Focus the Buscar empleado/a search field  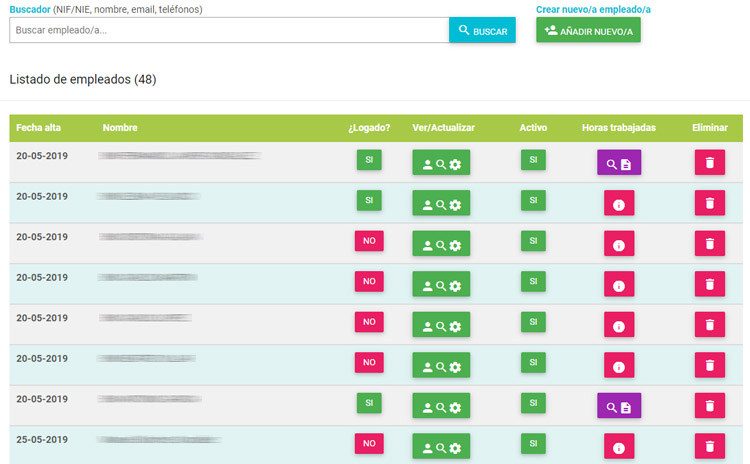pyautogui.click(x=229, y=30)
